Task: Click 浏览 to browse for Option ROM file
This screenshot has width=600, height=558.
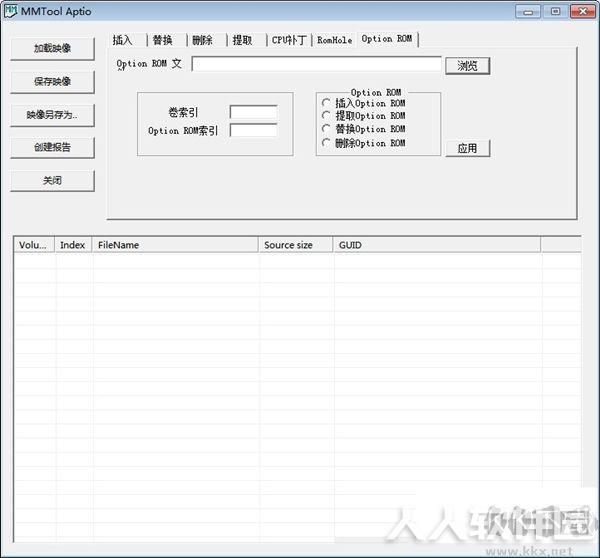Action: coord(467,66)
